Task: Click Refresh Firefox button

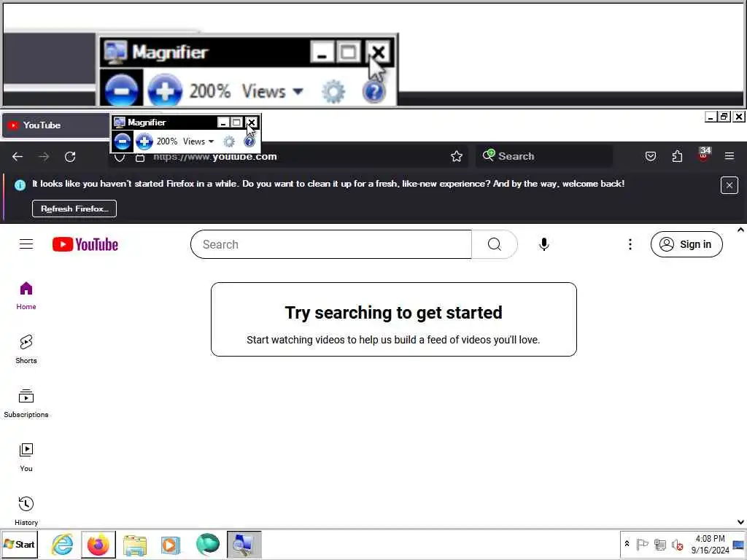Action: pyautogui.click(x=74, y=209)
